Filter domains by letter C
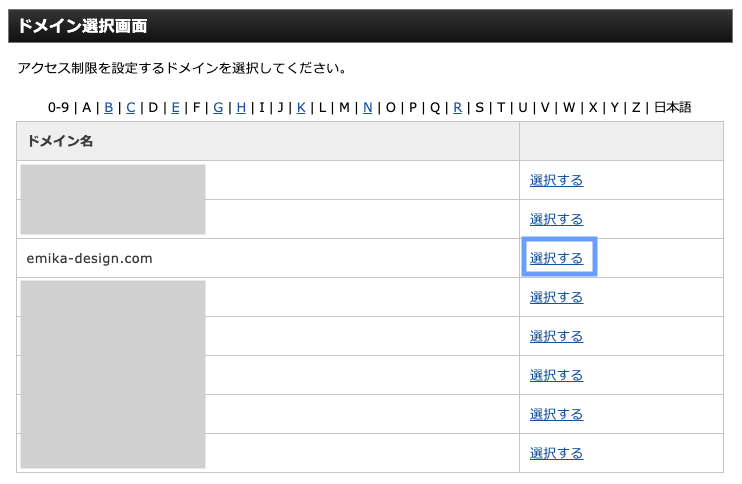This screenshot has height=484, width=742. pyautogui.click(x=131, y=107)
